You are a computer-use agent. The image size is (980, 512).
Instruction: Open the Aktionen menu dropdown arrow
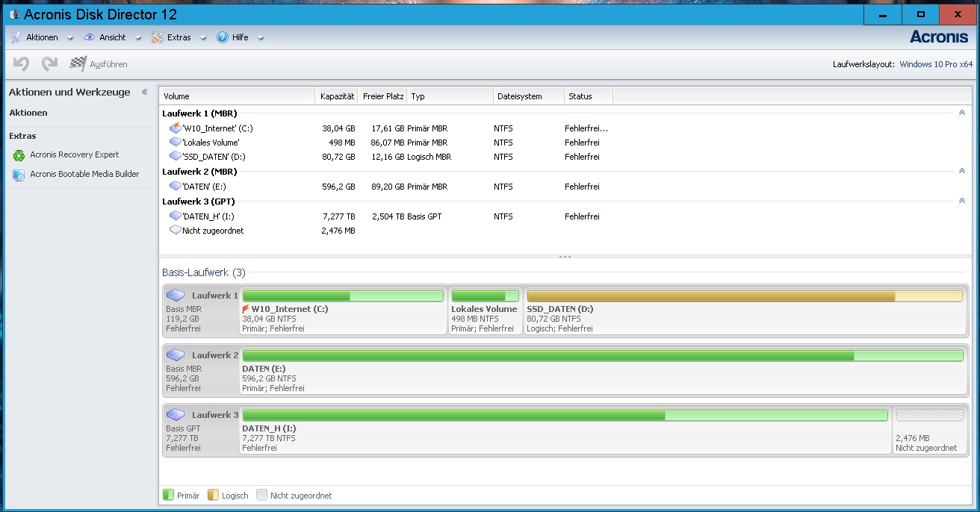click(70, 38)
